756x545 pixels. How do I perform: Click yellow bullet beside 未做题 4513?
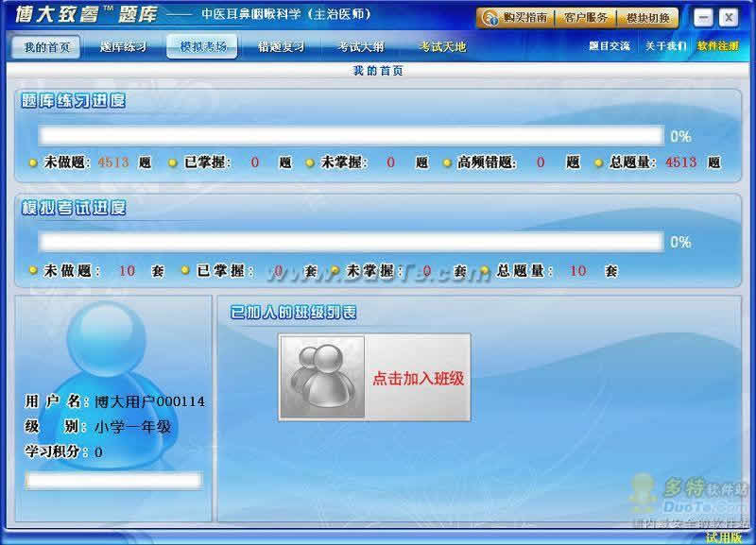tap(33, 162)
